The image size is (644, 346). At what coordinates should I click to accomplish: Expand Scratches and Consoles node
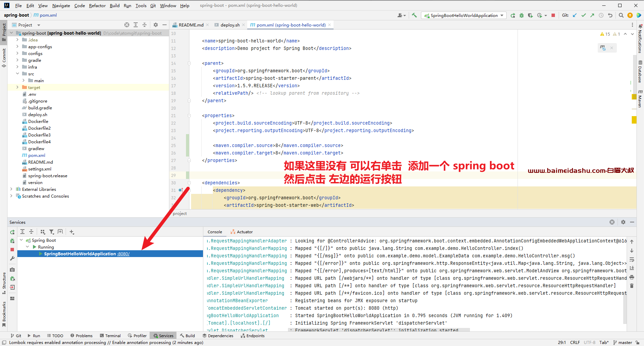point(11,196)
